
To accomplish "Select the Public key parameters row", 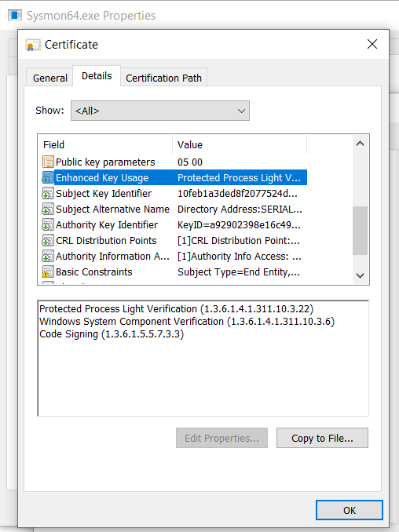I will (174, 162).
